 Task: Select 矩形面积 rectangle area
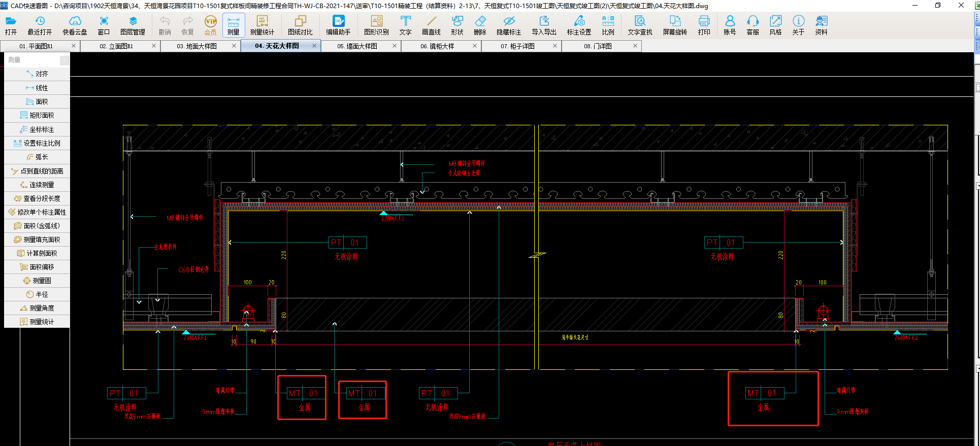pos(37,115)
